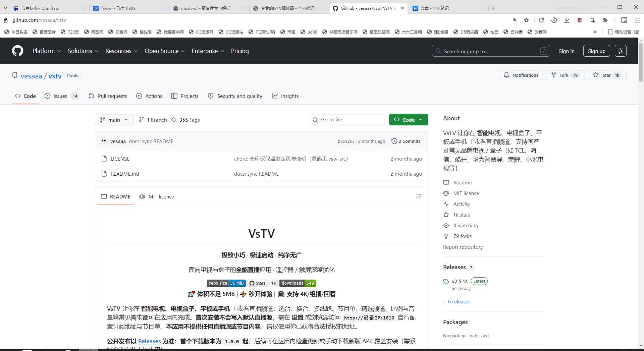This screenshot has height=351, width=644.
Task: Open the v2.5.14 latest release
Action: [x=460, y=281]
